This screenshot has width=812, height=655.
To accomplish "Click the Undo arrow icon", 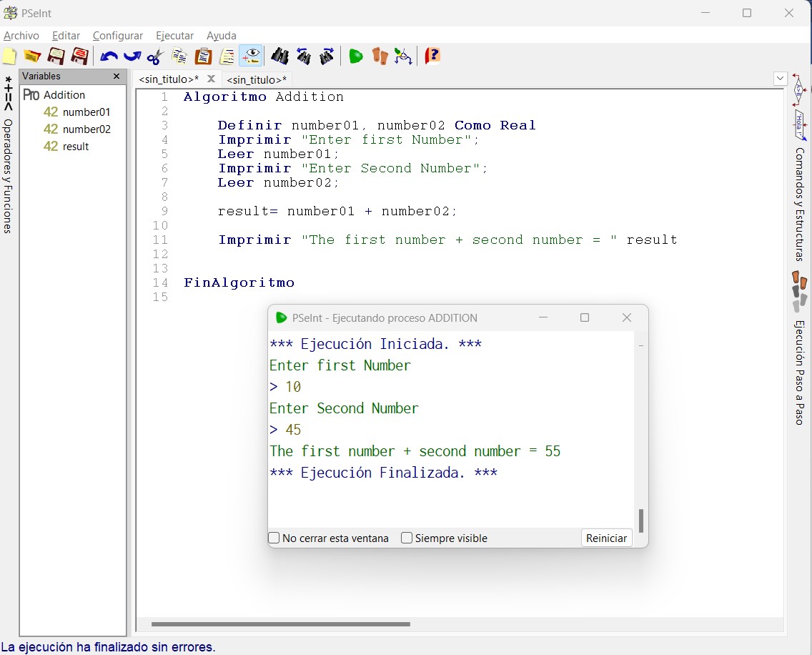I will 109,56.
